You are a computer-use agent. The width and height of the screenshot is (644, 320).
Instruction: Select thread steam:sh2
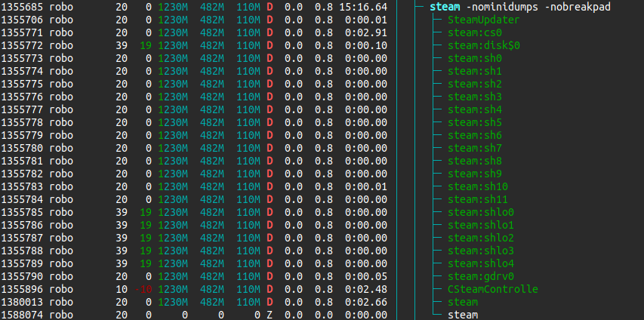475,84
